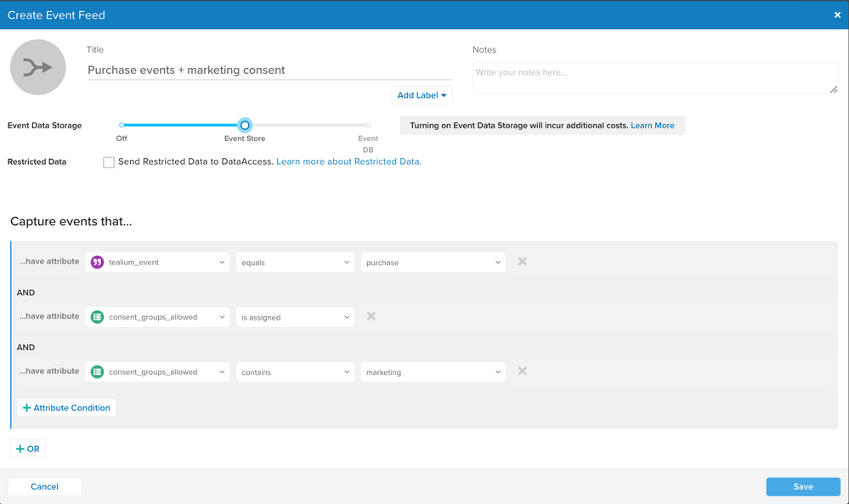
Task: Remove the tealium_event purchase condition
Action: tap(522, 262)
